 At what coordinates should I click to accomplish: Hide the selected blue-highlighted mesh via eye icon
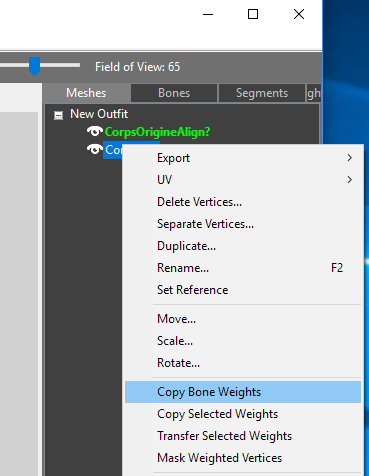coord(95,149)
